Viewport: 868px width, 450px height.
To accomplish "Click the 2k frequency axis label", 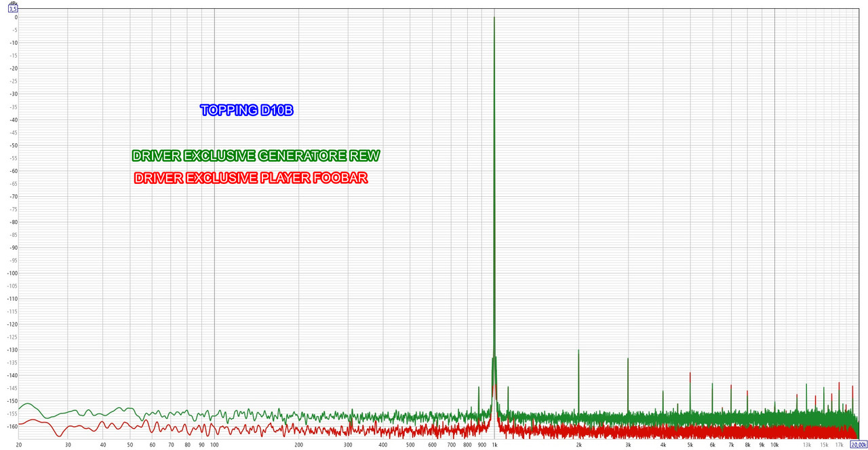I will click(578, 445).
